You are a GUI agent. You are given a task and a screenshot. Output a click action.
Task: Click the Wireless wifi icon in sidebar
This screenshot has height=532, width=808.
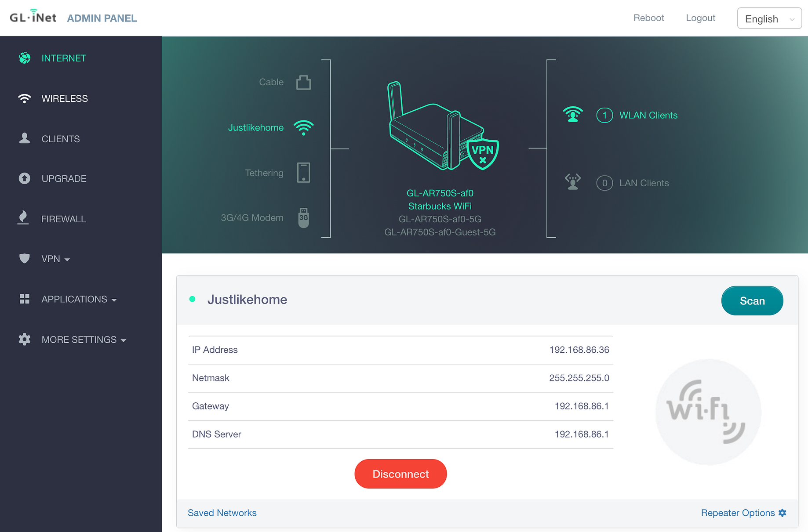pos(25,98)
